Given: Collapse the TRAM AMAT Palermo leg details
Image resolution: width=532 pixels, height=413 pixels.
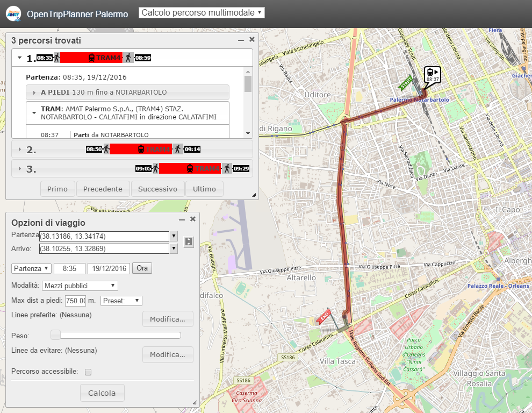Looking at the screenshot, I should [x=34, y=113].
